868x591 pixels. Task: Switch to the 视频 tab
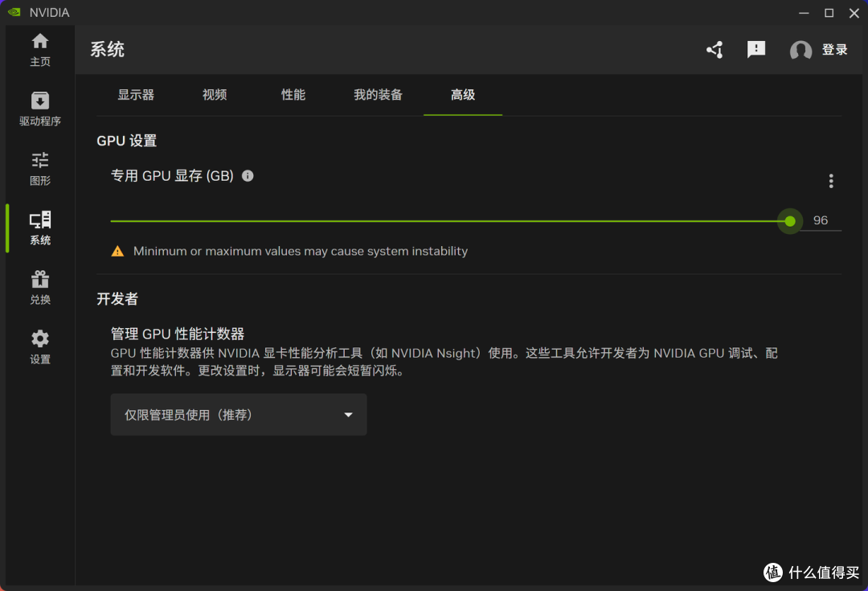[x=215, y=95]
